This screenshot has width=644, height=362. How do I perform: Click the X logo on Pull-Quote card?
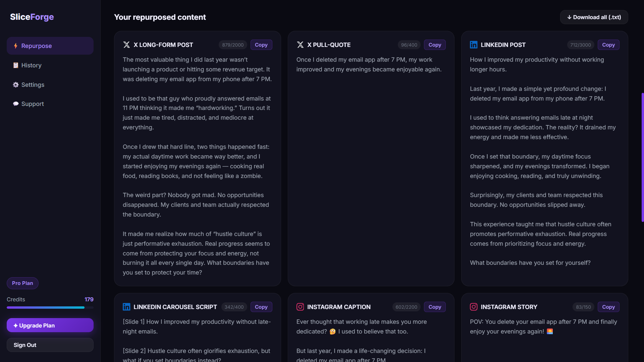[x=300, y=45]
